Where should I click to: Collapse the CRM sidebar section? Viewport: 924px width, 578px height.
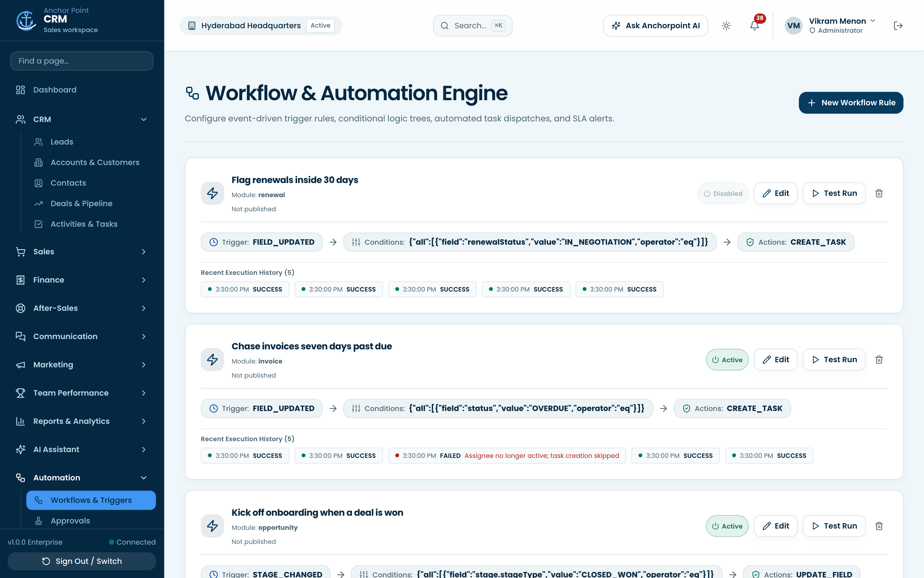[x=82, y=119]
